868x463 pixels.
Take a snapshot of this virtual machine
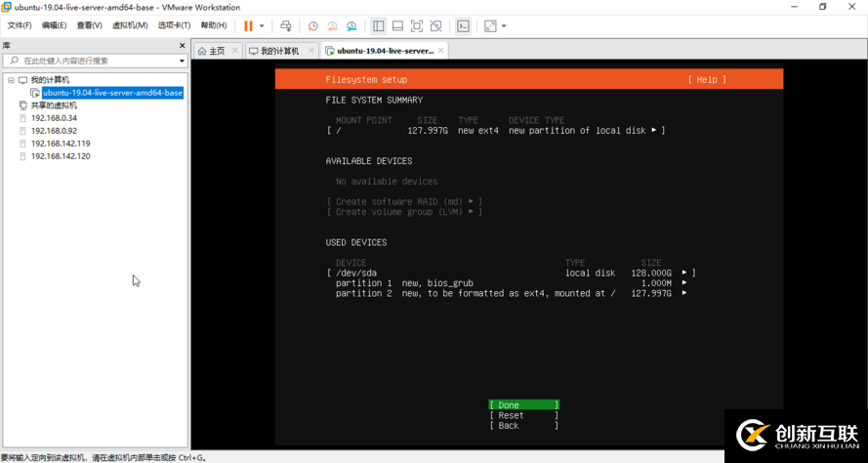click(x=312, y=26)
